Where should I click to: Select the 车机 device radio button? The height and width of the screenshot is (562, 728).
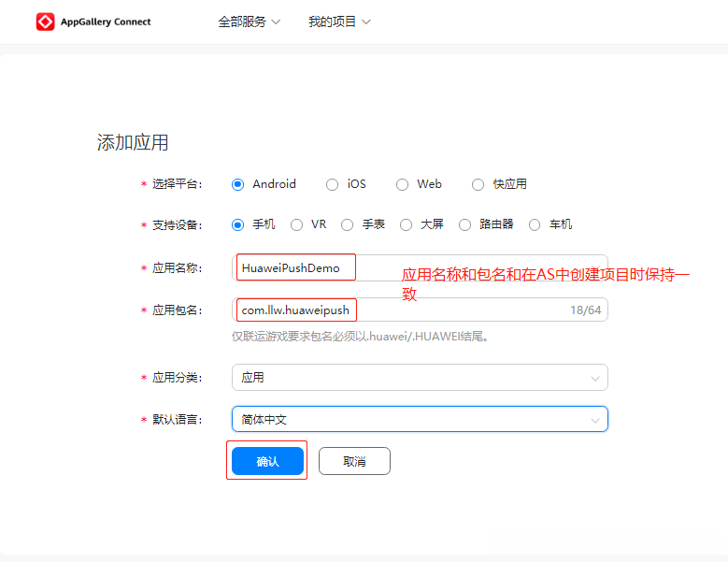(535, 224)
